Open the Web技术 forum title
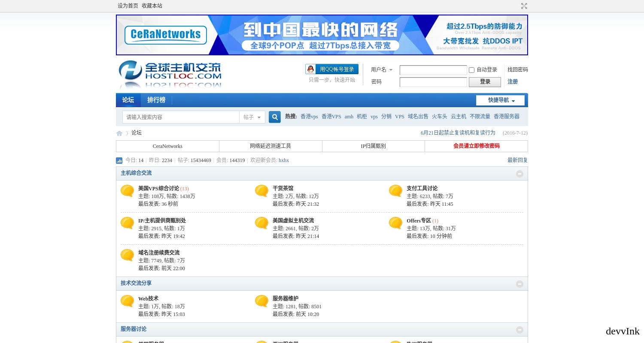The width and height of the screenshot is (644, 343). tap(148, 299)
